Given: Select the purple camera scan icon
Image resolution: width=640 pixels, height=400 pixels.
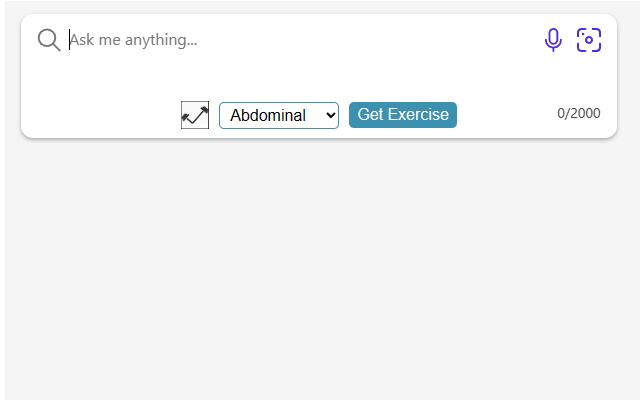Looking at the screenshot, I should [x=589, y=40].
